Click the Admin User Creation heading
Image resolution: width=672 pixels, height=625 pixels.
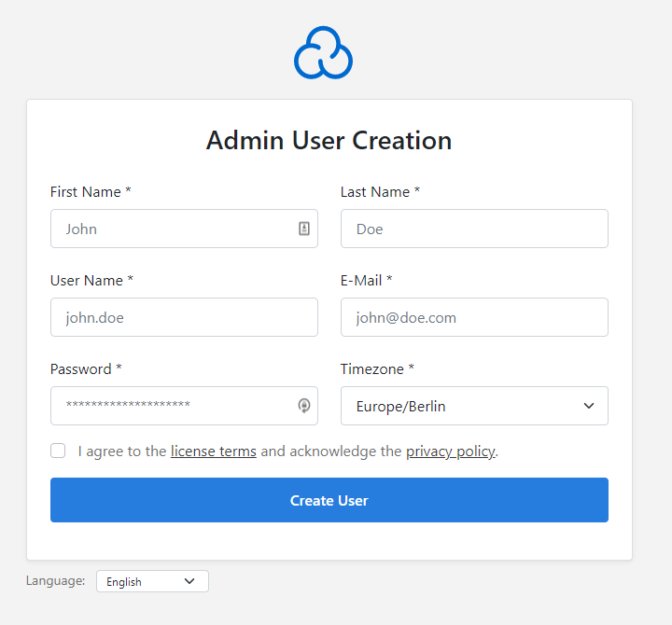[329, 141]
